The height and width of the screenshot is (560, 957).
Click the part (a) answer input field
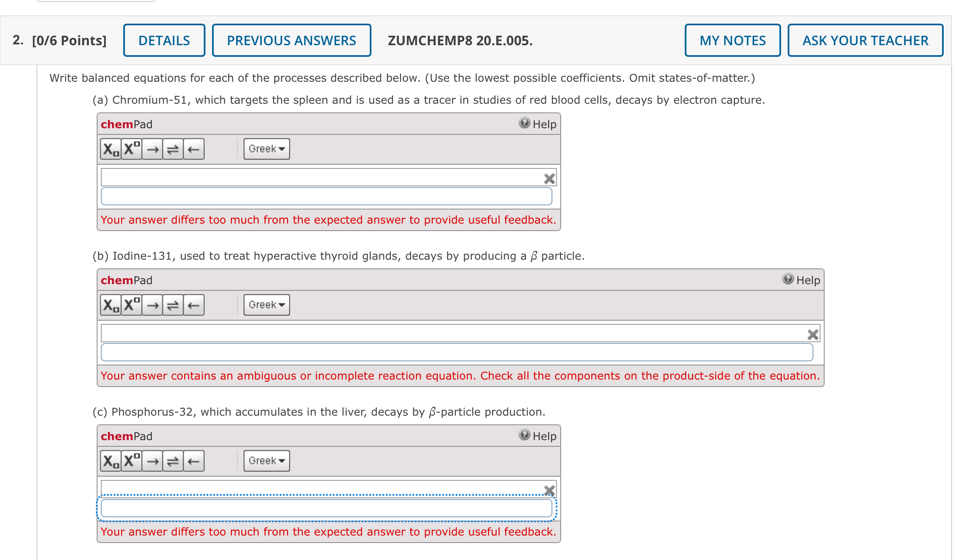point(326,197)
